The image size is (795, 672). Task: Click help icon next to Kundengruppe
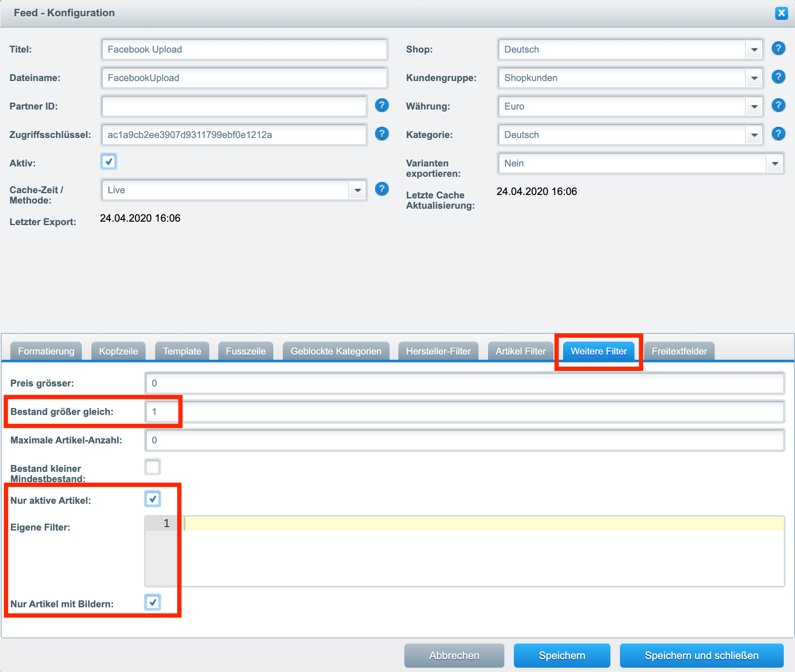point(778,77)
